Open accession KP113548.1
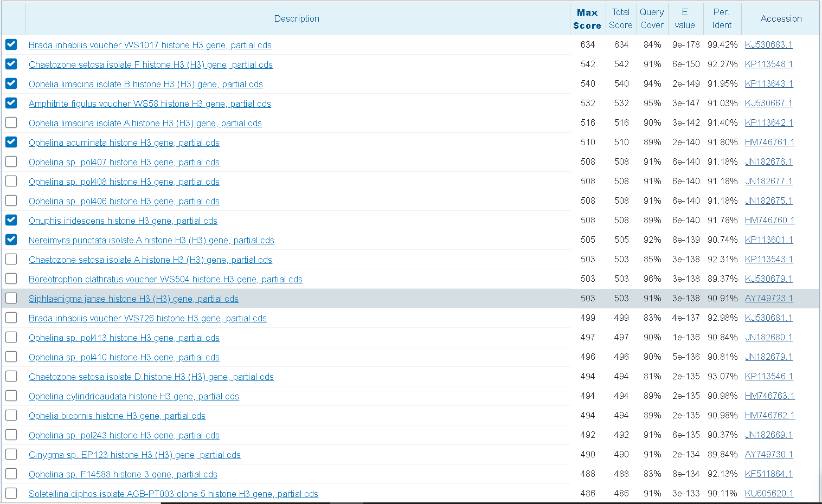Screen dimensions: 822x504 tap(769, 64)
